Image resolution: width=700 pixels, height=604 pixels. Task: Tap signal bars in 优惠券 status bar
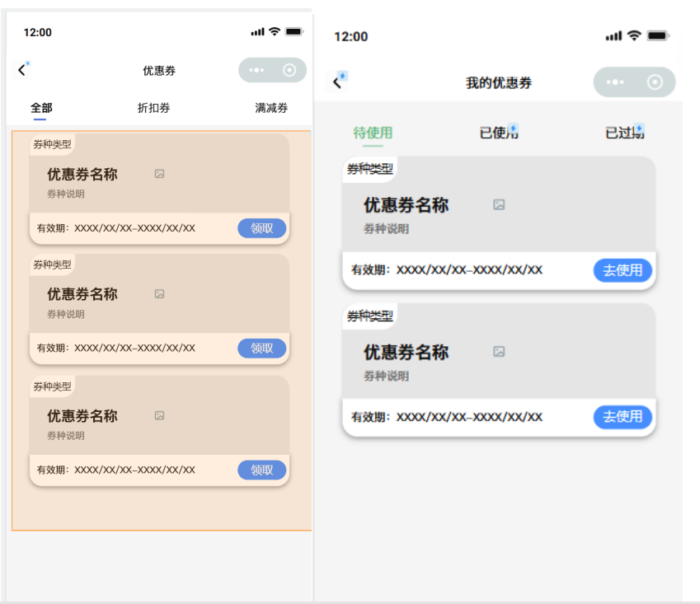(257, 32)
